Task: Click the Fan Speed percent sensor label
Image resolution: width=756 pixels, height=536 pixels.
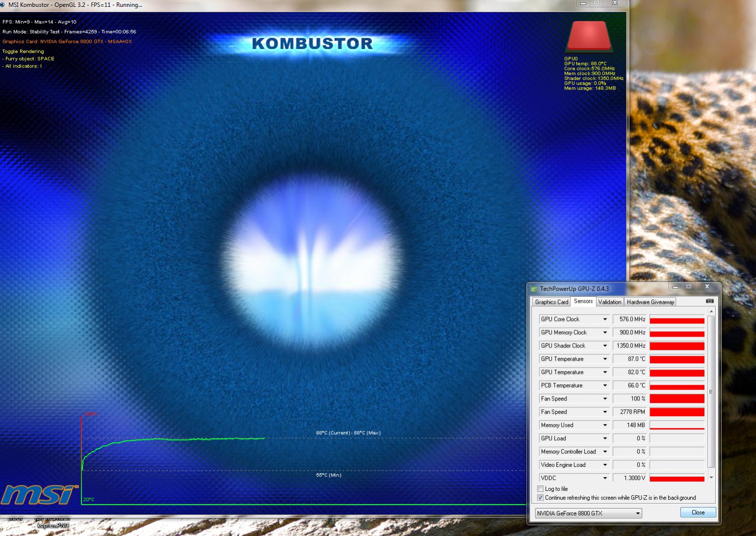Action: click(x=554, y=399)
